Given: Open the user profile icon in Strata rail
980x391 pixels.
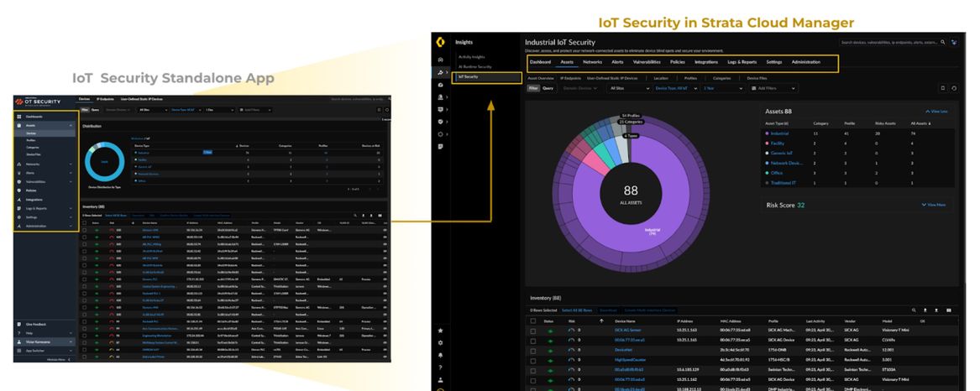Looking at the screenshot, I should (x=440, y=380).
